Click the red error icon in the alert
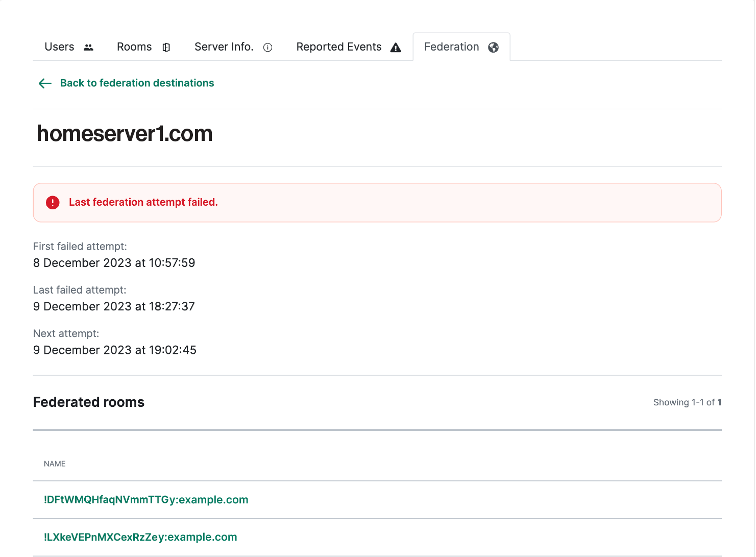 coord(53,203)
